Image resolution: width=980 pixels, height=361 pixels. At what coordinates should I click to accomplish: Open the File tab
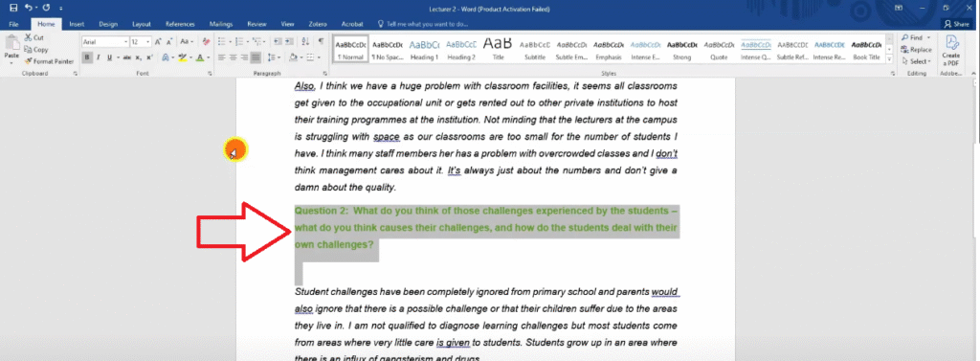[13, 24]
